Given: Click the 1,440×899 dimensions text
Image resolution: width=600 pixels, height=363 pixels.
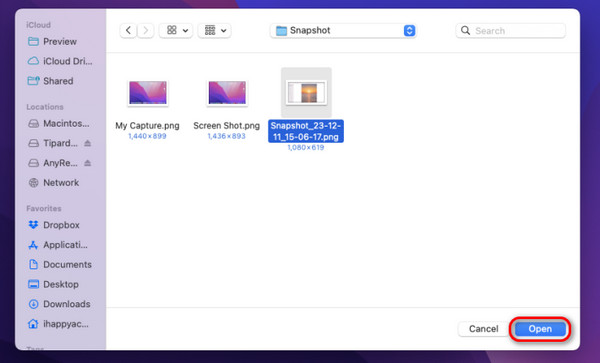Looking at the screenshot, I should click(147, 136).
